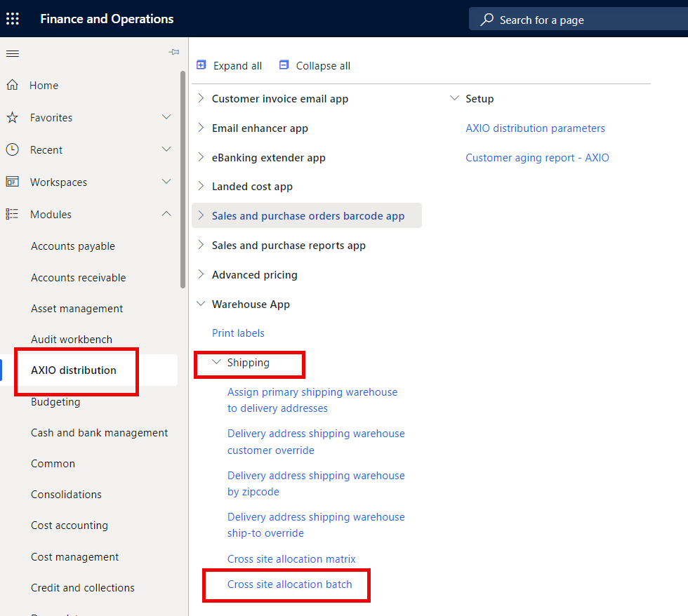Click the search magnifier icon
This screenshot has width=688, height=616.
coord(487,19)
